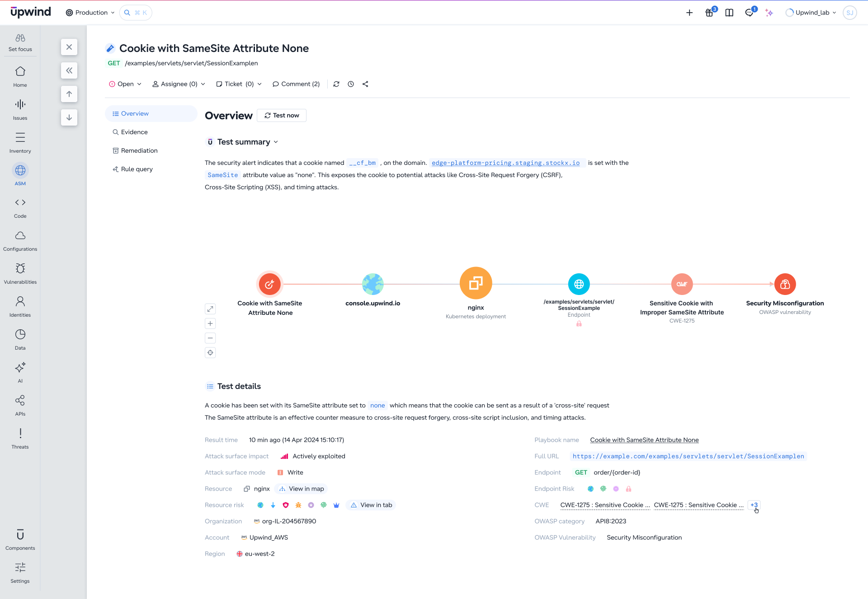
Task: Collapse panel with double-chevron button
Action: coord(69,70)
